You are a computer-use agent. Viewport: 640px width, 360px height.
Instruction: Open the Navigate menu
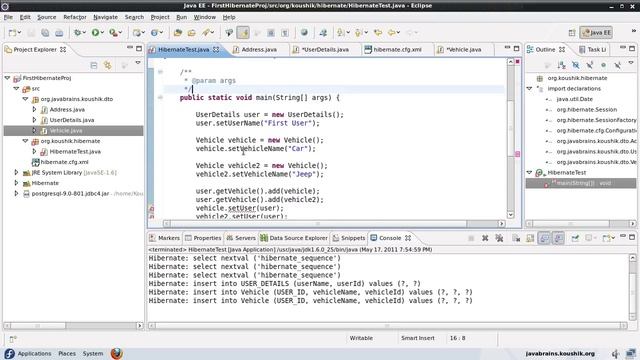(105, 17)
